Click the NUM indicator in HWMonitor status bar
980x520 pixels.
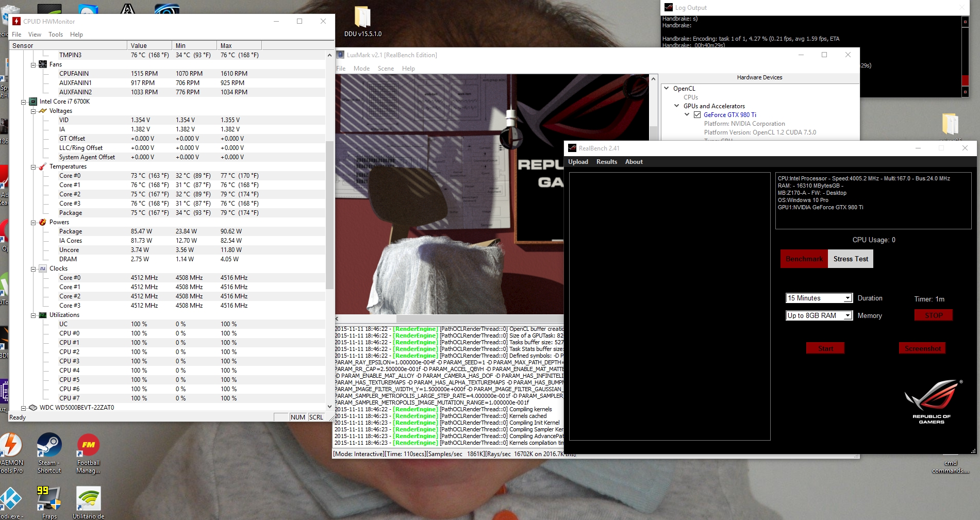tap(298, 417)
